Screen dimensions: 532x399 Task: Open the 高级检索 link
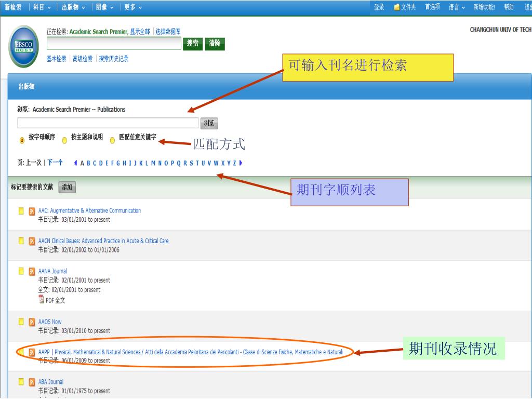[x=83, y=59]
